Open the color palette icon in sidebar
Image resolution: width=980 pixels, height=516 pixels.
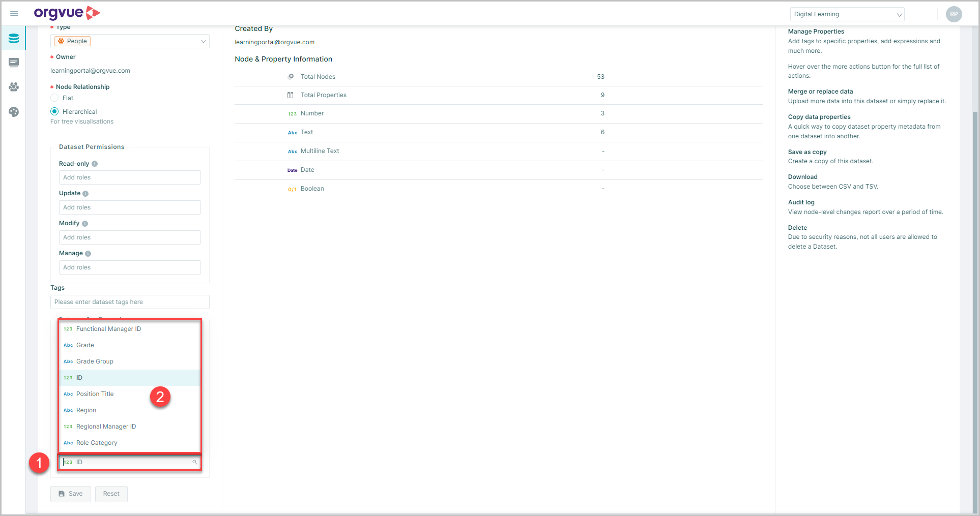click(x=14, y=112)
